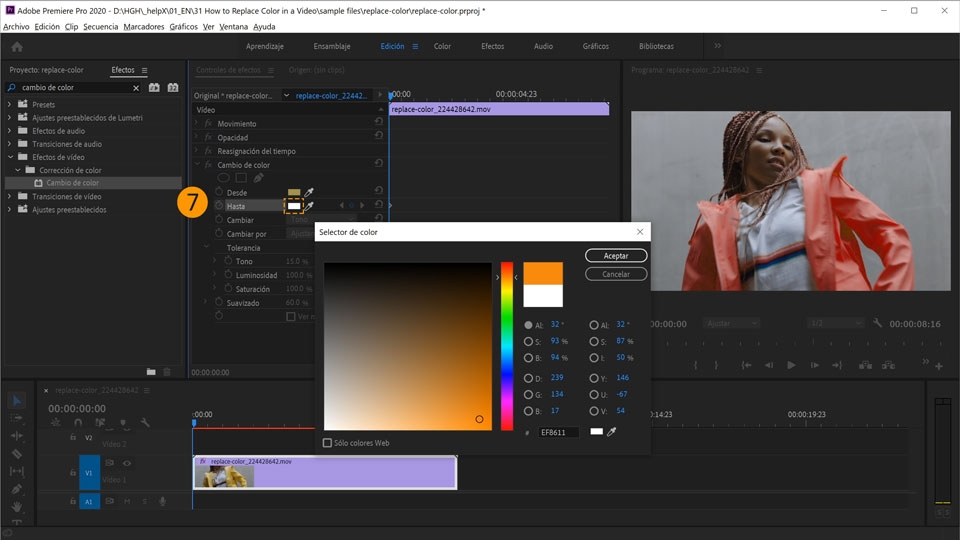Collapse the Efectos de vídeo folder
Viewport: 960px width, 540px height.
click(x=10, y=157)
